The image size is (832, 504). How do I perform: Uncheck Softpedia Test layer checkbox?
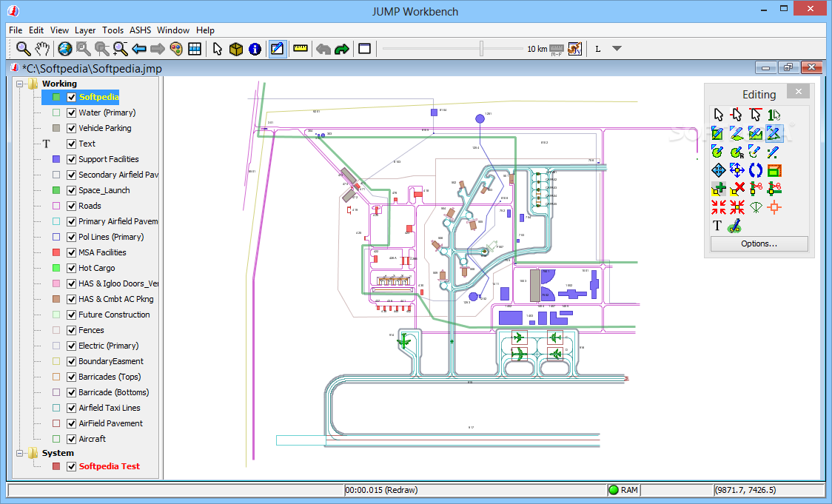(x=72, y=466)
